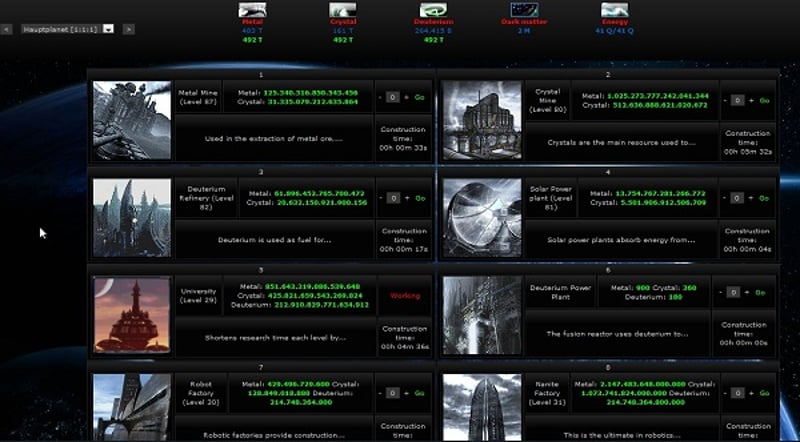800x442 pixels.
Task: Increase Crystal Mine build count with plus
Action: click(x=751, y=101)
